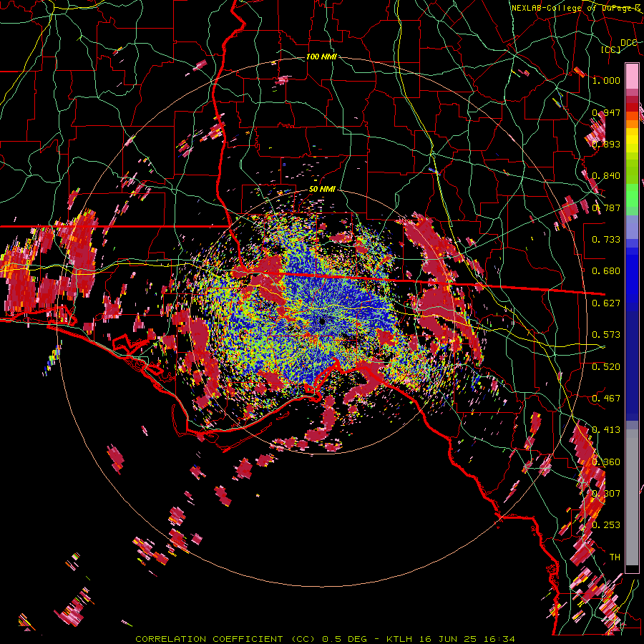Click the yellow segment of the color bar
This screenshot has height=644, width=644.
[632, 140]
